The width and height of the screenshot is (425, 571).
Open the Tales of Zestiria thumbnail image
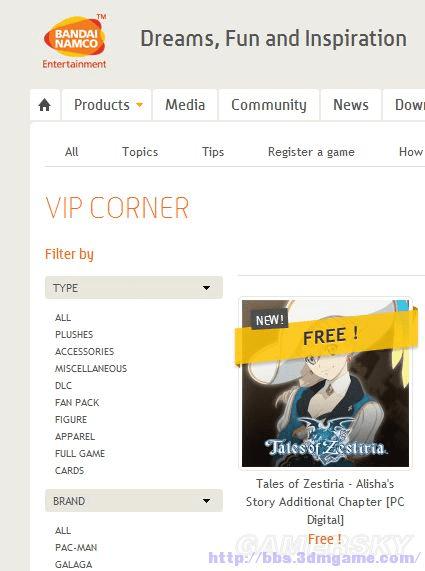tap(325, 383)
